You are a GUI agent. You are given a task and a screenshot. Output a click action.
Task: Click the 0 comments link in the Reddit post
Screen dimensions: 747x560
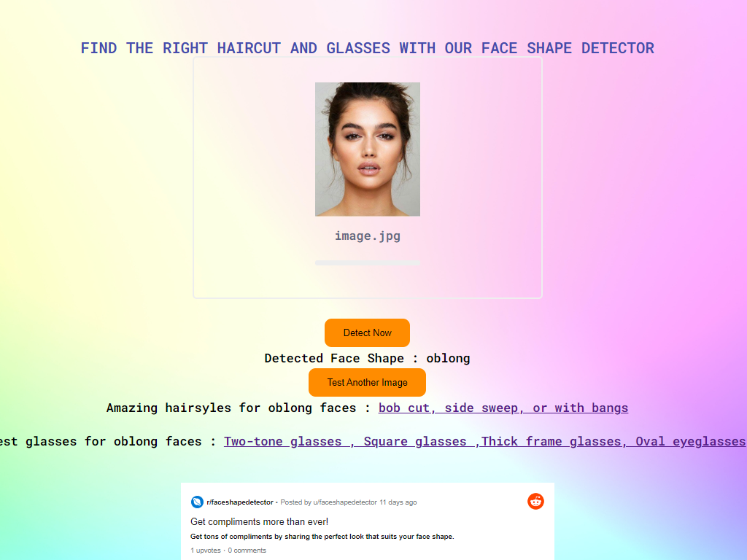247,551
